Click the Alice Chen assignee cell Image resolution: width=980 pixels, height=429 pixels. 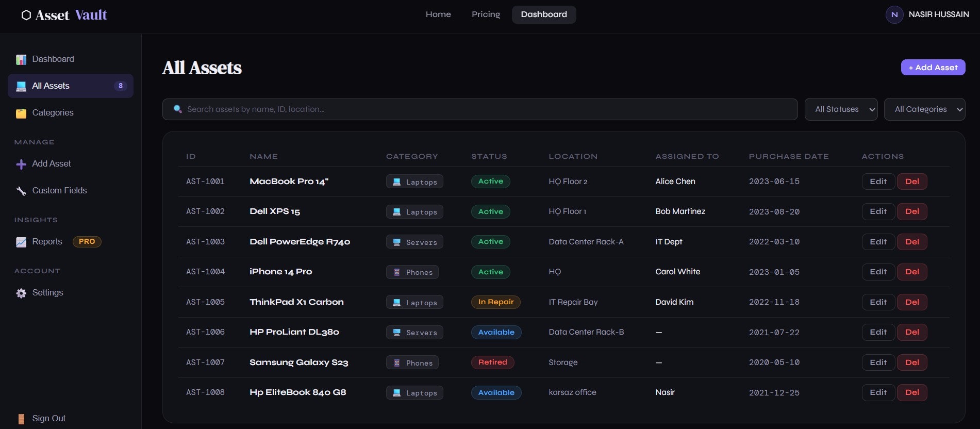(675, 181)
